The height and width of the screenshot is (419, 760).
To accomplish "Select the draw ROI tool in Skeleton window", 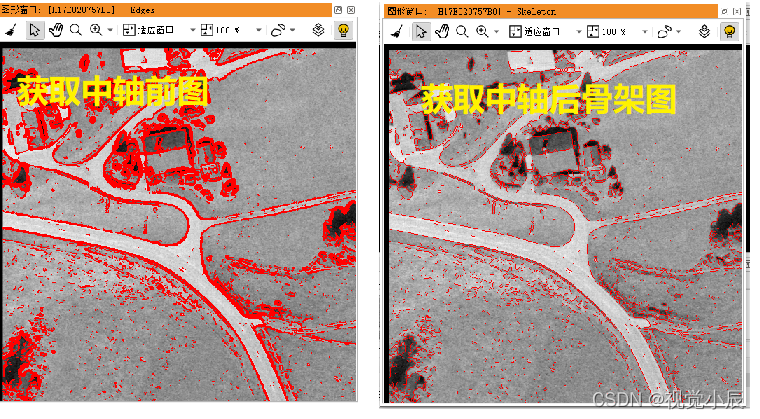I will click(664, 32).
